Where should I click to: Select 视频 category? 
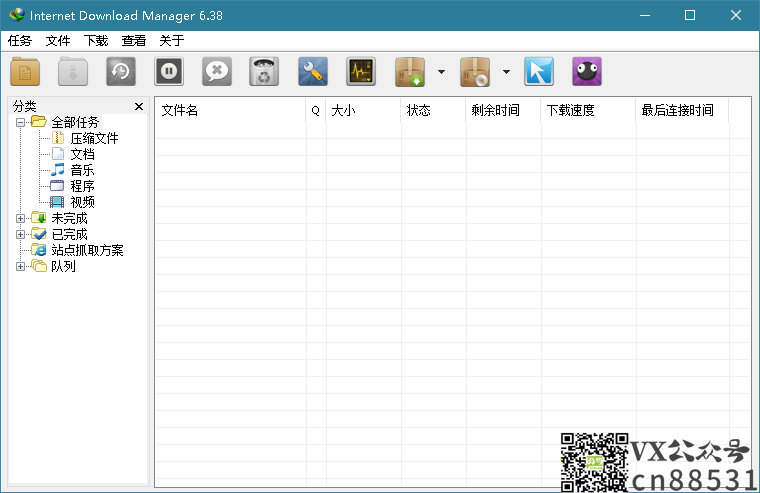tap(82, 202)
